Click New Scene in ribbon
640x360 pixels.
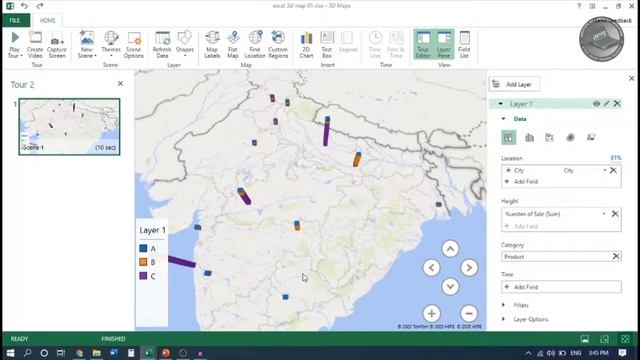87,45
